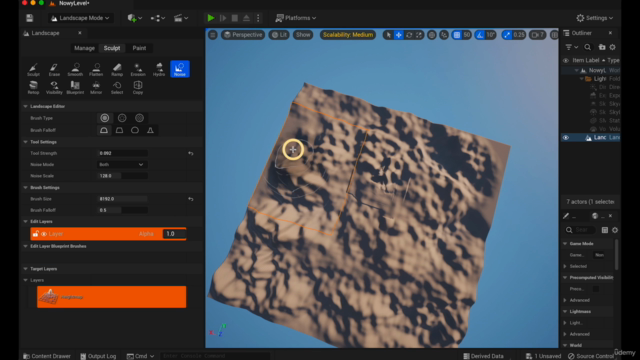Open the Lit view mode menu
Image resolution: width=640 pixels, height=360 pixels.
click(x=279, y=35)
